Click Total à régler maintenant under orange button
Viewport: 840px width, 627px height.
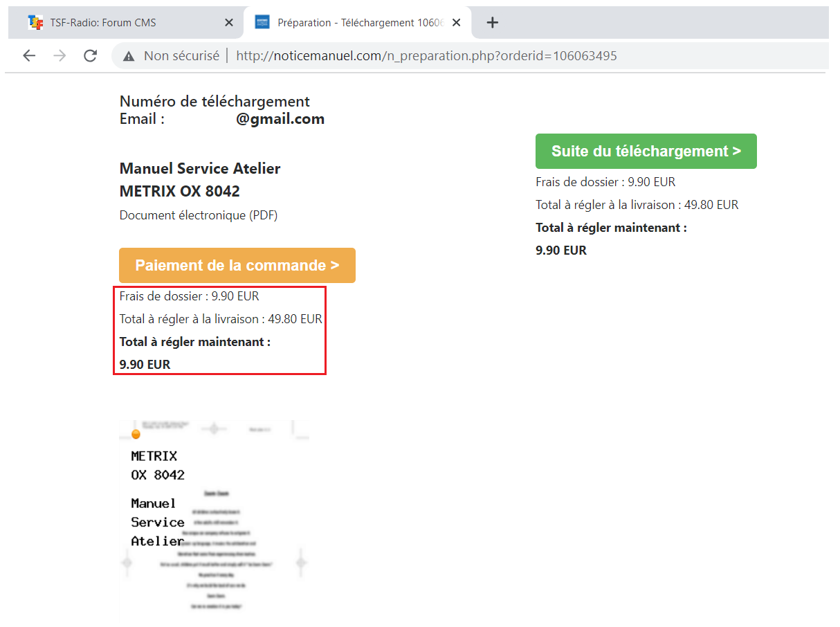[x=195, y=342]
